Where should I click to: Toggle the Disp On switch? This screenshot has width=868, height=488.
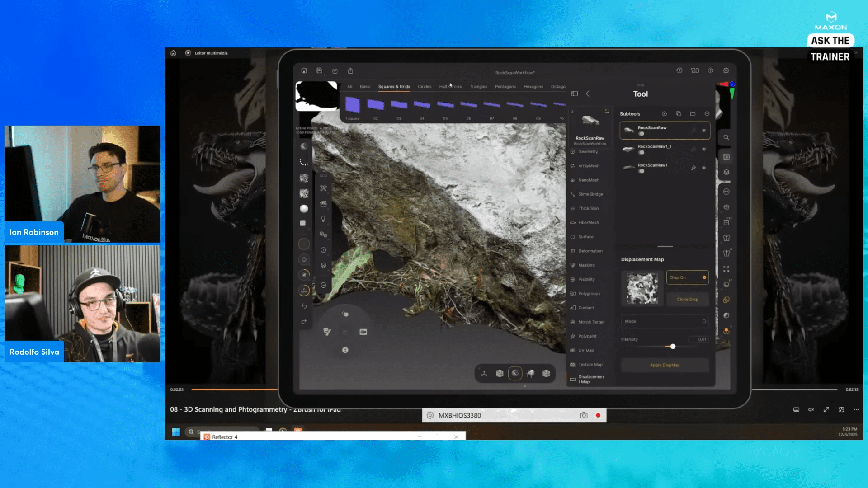704,277
